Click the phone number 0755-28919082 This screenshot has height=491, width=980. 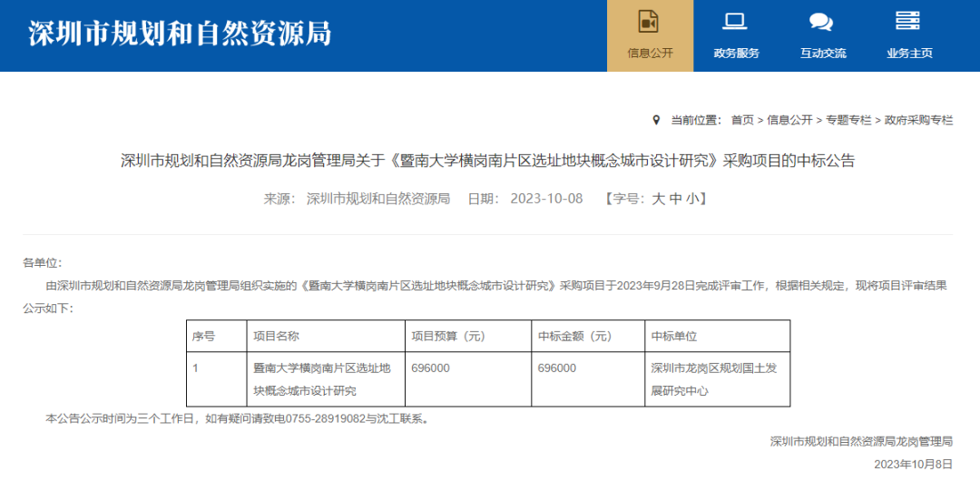coord(325,419)
